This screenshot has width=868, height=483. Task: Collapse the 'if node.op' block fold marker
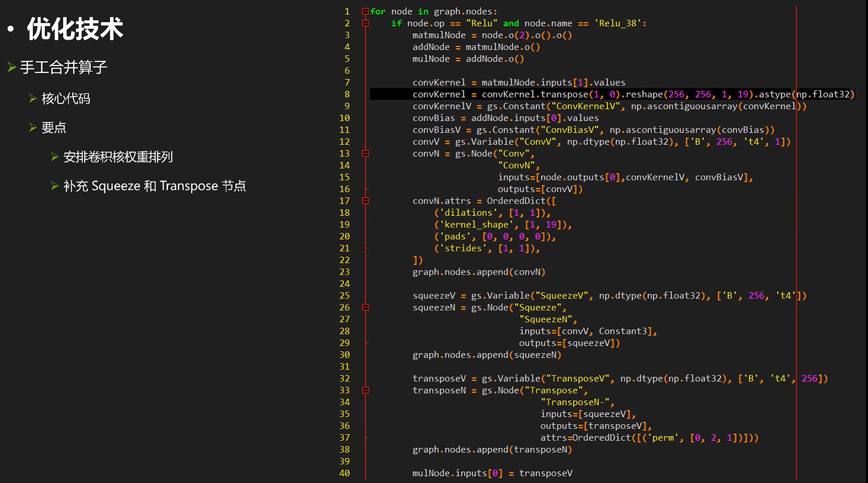[x=365, y=23]
